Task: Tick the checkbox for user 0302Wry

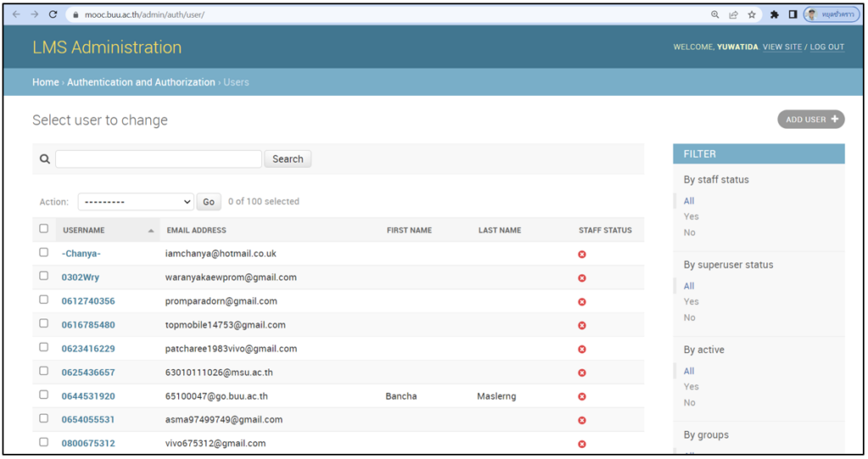Action: (44, 276)
